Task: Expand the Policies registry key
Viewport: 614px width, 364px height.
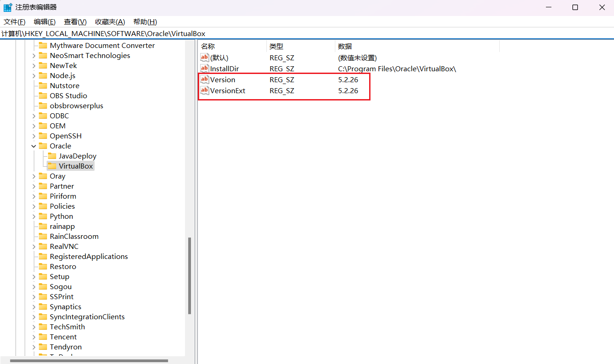Action: (x=33, y=206)
